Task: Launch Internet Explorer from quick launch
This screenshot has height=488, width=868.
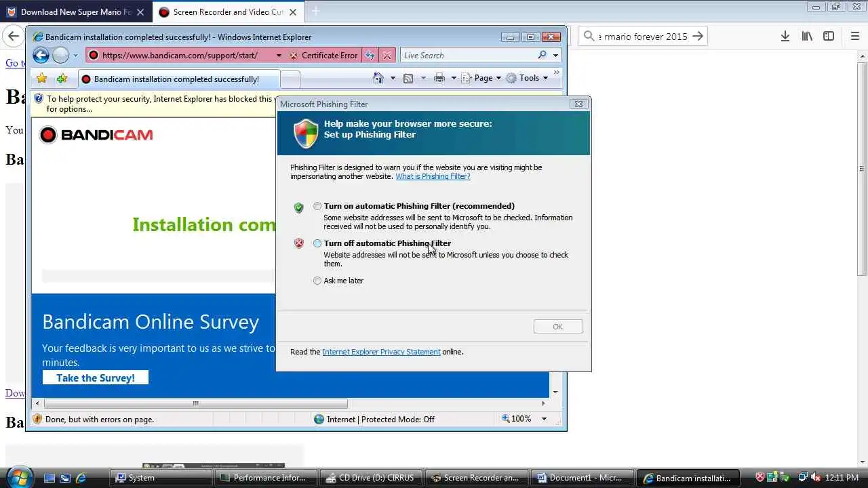Action: (x=81, y=478)
